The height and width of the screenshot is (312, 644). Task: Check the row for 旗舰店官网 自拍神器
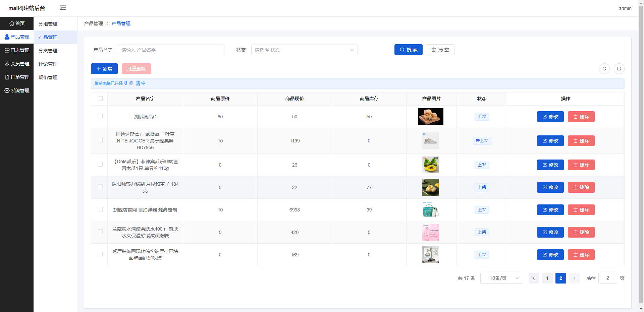pyautogui.click(x=100, y=209)
